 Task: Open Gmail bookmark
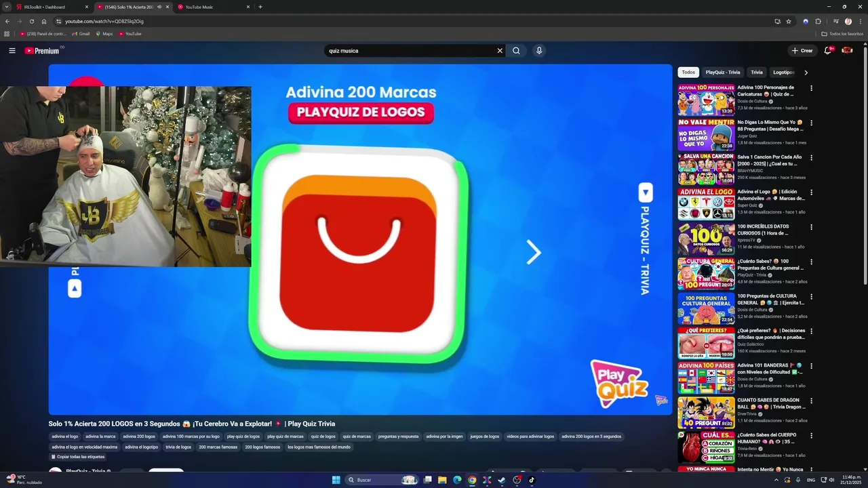click(81, 33)
